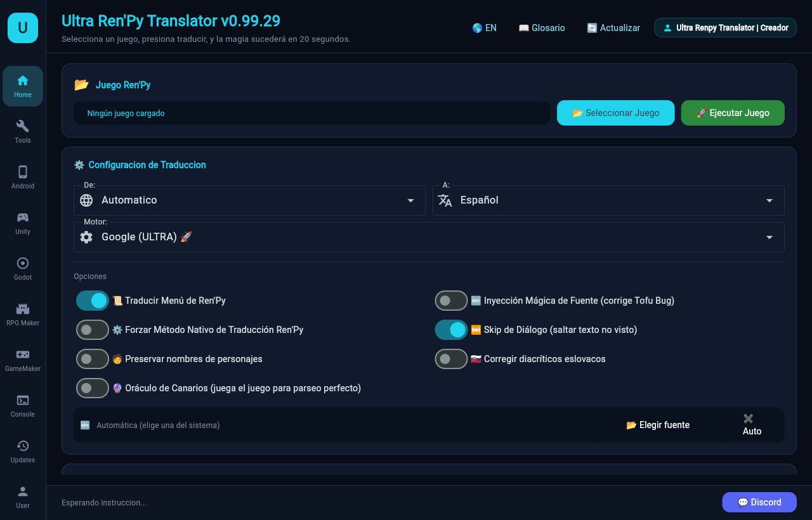
Task: Enable Oráculo de Canarios switch
Action: (93, 388)
